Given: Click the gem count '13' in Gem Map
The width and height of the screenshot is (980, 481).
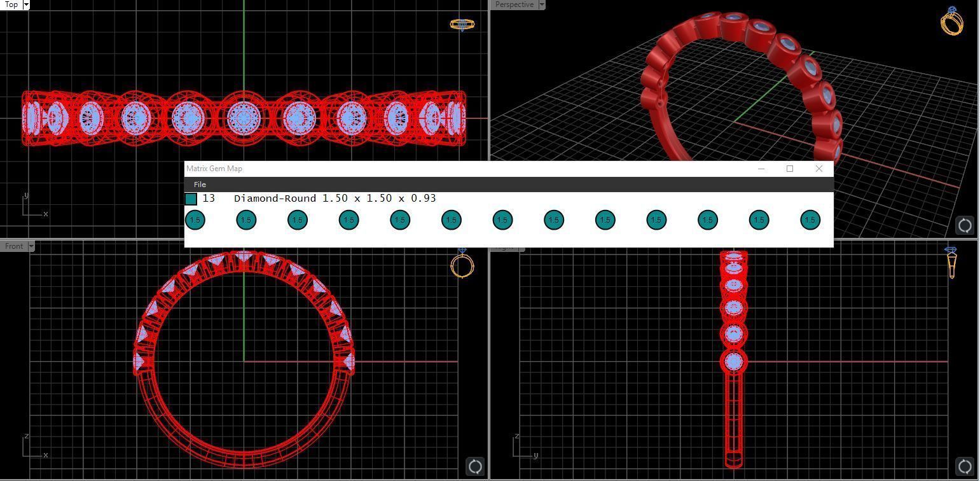Looking at the screenshot, I should click(209, 199).
